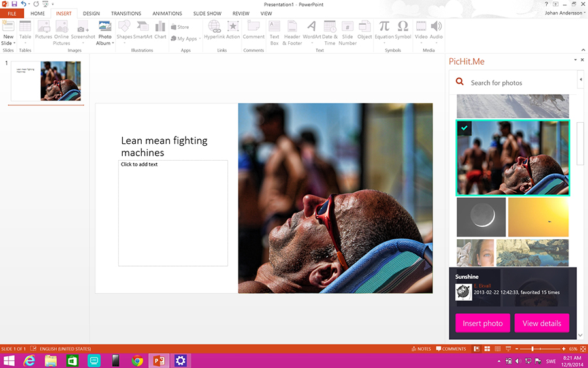The height and width of the screenshot is (368, 588).
Task: Open Header & Footer settings
Action: pos(292,33)
